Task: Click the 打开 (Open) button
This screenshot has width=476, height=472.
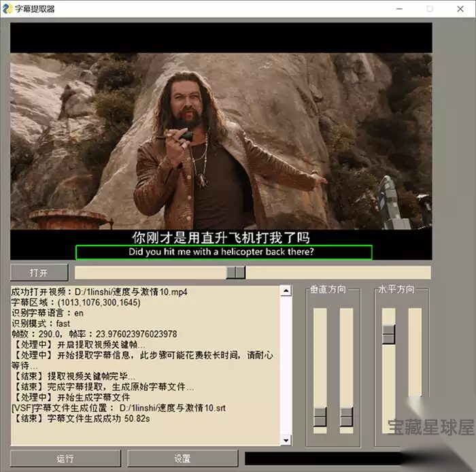Action: coord(39,272)
